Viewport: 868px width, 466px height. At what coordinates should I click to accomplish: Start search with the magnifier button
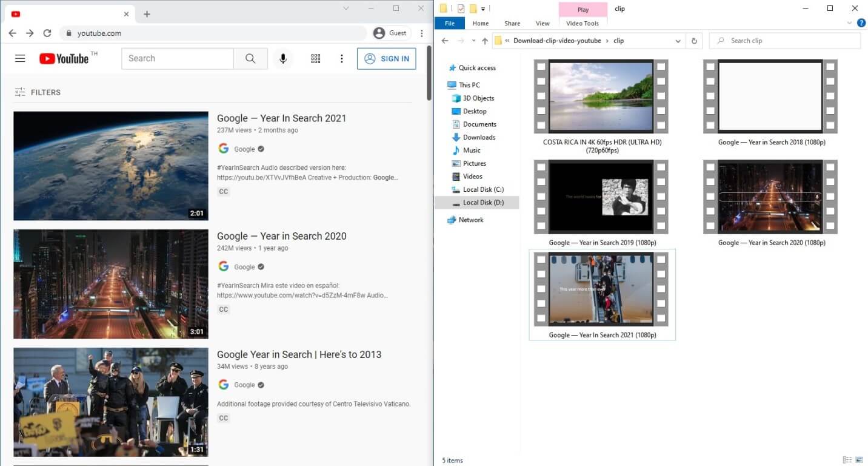pyautogui.click(x=250, y=58)
